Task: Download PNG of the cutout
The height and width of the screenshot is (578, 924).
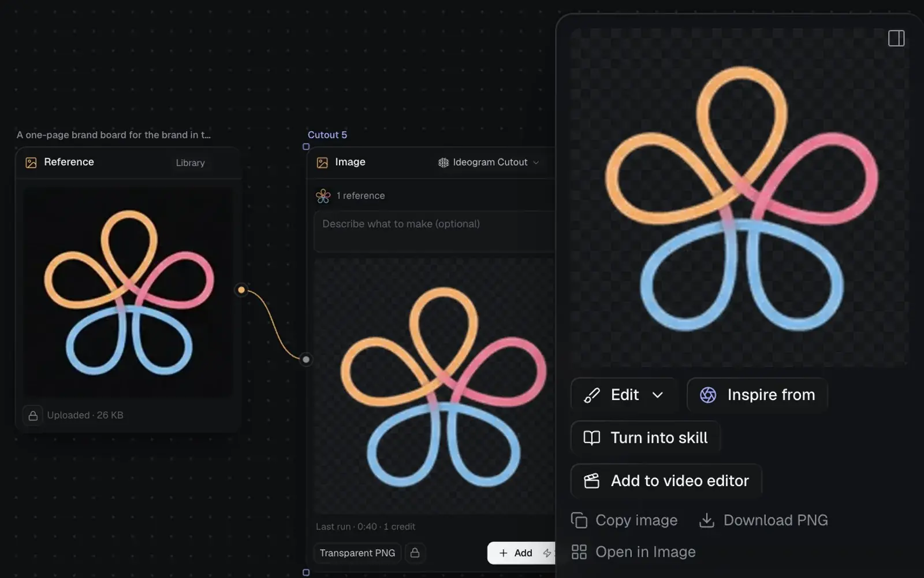Action: click(x=763, y=520)
